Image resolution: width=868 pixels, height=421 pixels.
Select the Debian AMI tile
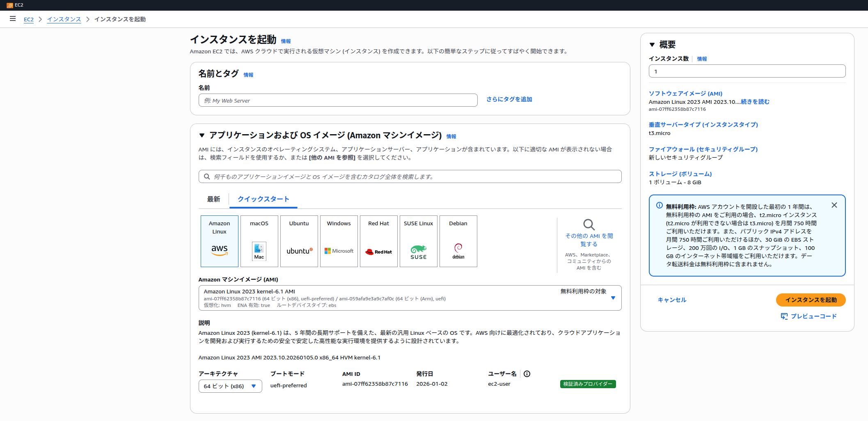point(458,241)
